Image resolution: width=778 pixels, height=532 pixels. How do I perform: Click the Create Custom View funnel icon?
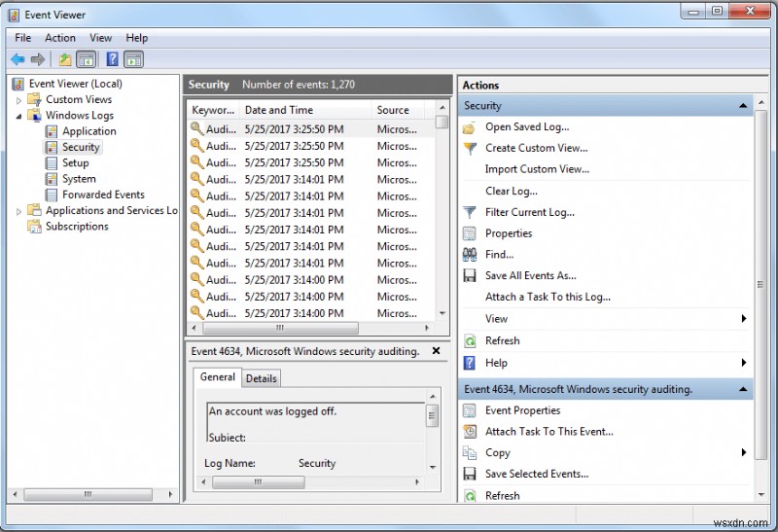tap(470, 149)
